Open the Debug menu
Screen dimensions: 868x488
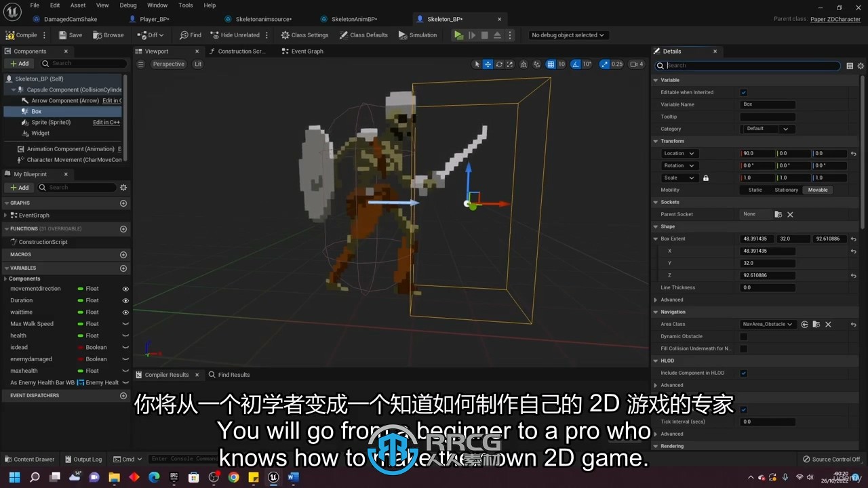[128, 5]
